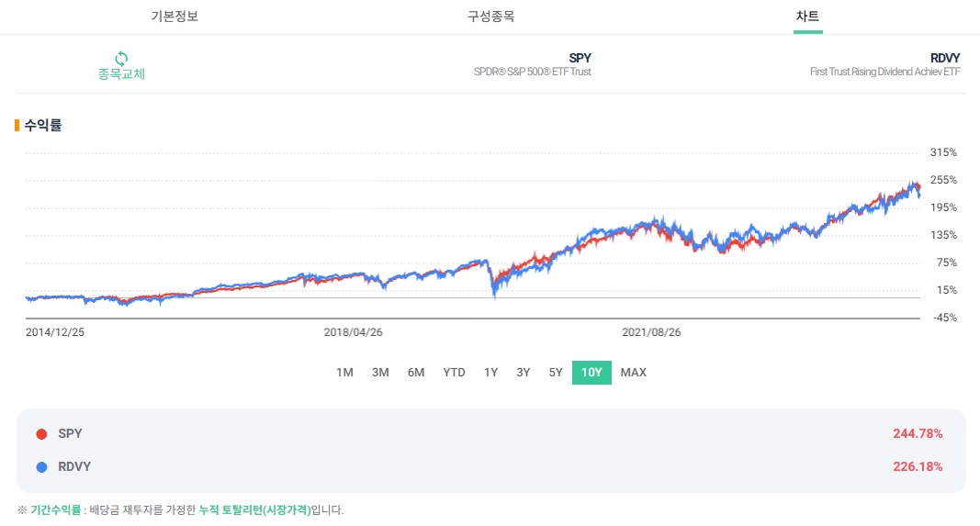Click the 255% axis label
The height and width of the screenshot is (526, 980).
point(943,180)
